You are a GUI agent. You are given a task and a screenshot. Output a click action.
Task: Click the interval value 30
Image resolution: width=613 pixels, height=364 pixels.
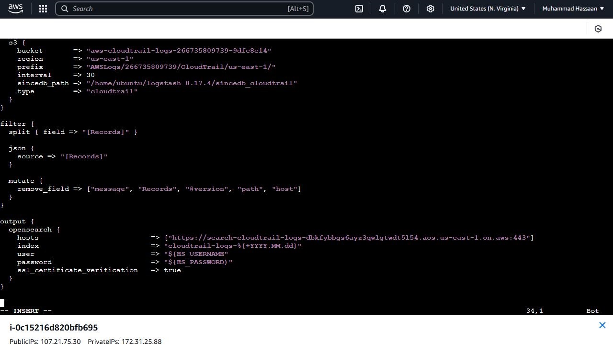[x=91, y=75]
